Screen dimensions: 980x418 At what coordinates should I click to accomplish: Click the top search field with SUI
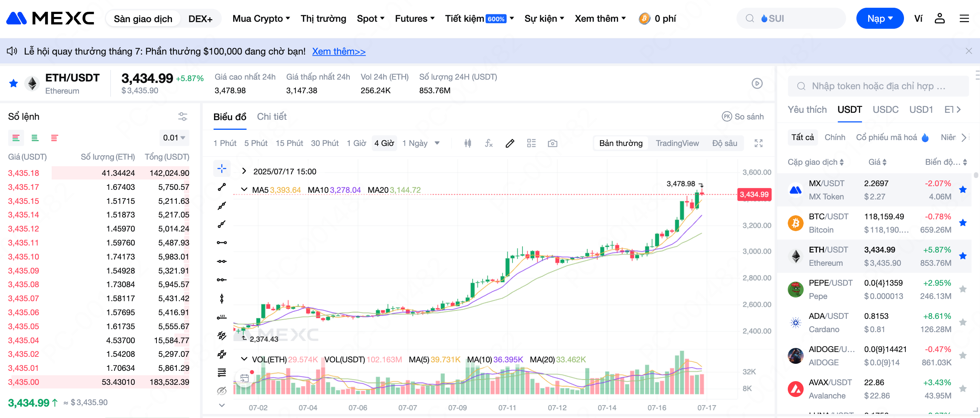tap(791, 18)
